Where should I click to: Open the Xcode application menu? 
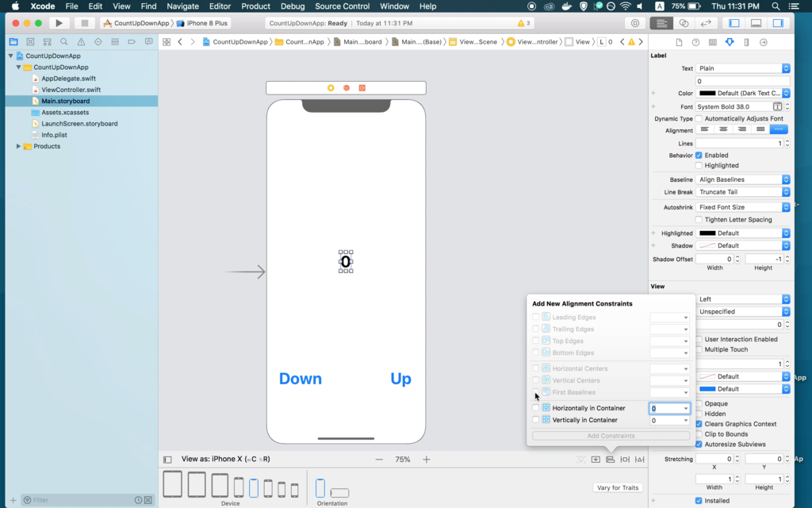43,6
